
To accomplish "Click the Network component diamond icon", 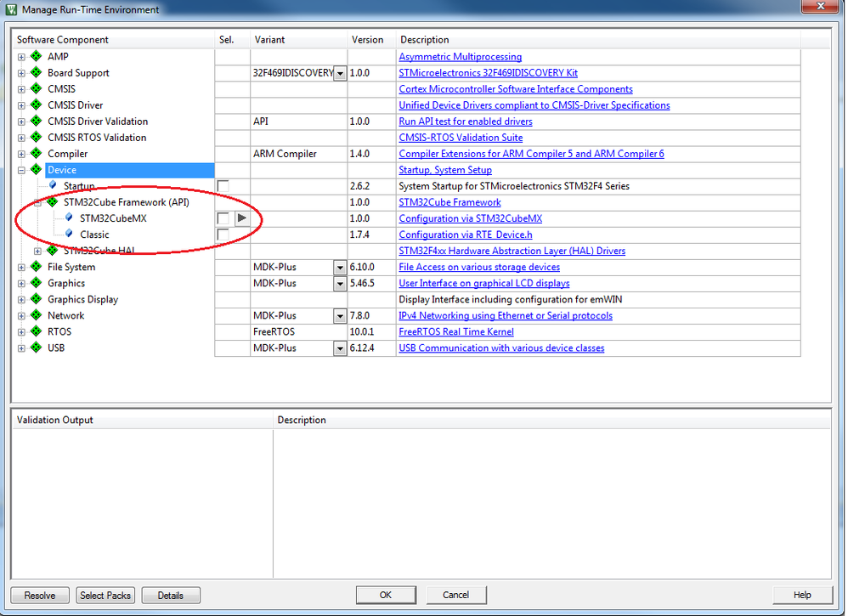I will click(x=37, y=315).
